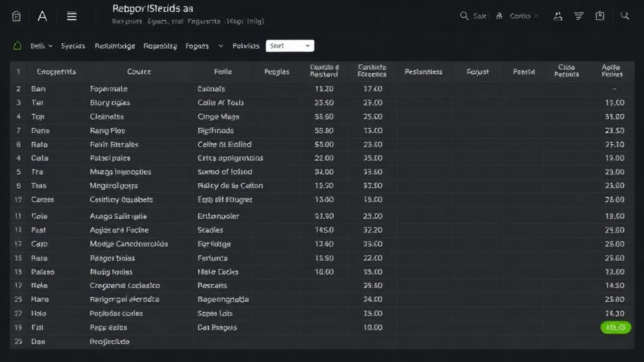Click the green home icon
This screenshot has height=362, width=644.
[x=17, y=46]
